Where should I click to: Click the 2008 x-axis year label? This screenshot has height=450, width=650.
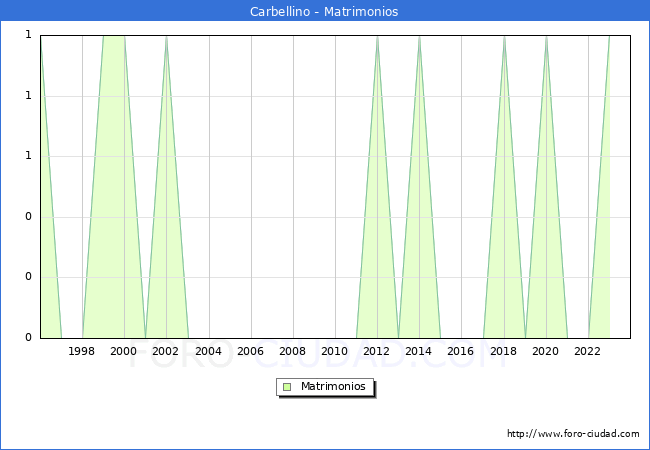click(x=292, y=351)
